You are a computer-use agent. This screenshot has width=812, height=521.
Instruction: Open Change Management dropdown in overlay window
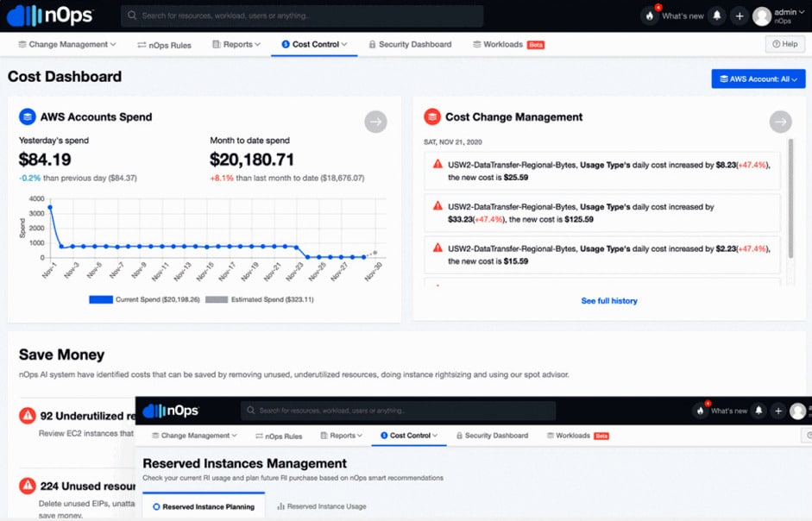[x=194, y=436]
